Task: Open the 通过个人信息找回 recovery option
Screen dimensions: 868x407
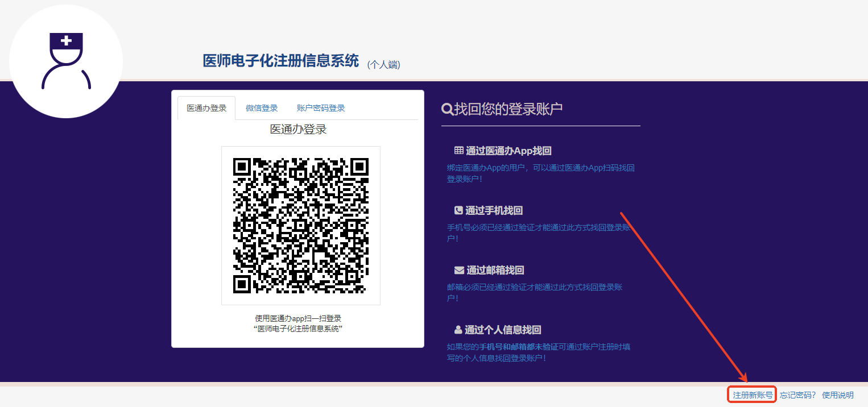Action: tap(502, 330)
